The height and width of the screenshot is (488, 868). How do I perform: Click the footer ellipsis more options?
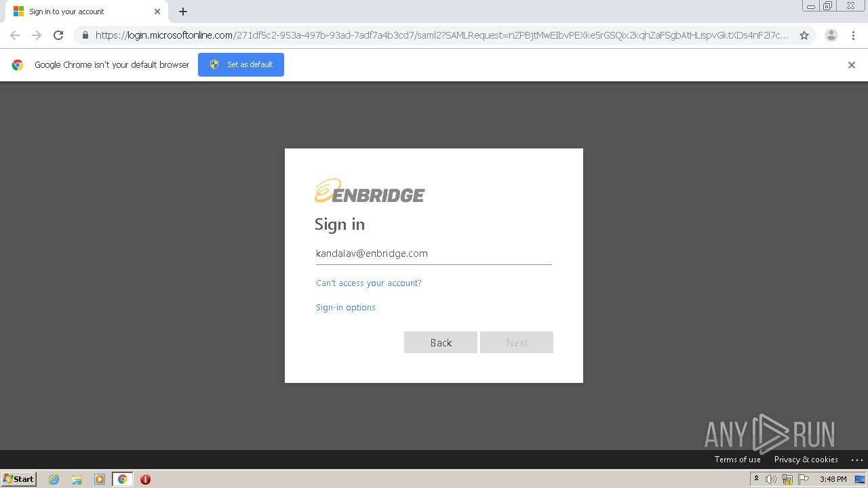tap(856, 460)
